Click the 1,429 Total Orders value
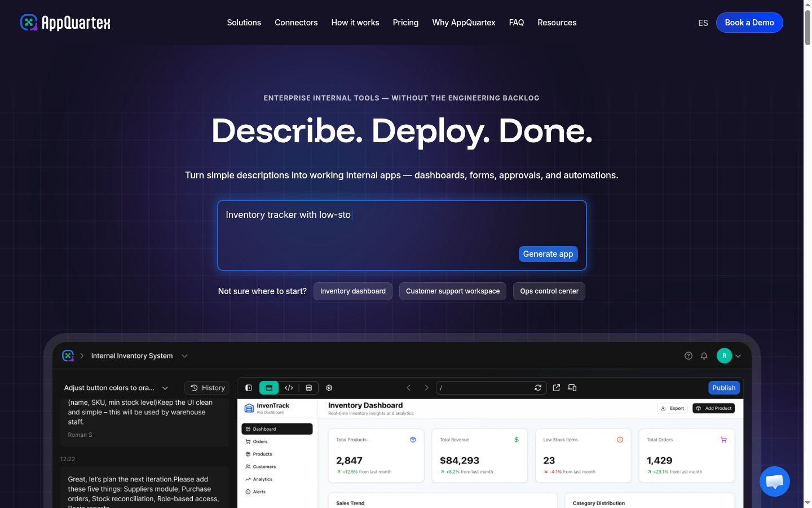 click(x=660, y=461)
